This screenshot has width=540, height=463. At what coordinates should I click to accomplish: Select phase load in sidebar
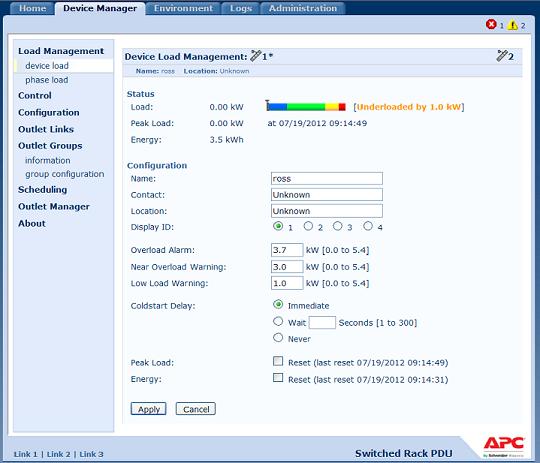click(46, 80)
